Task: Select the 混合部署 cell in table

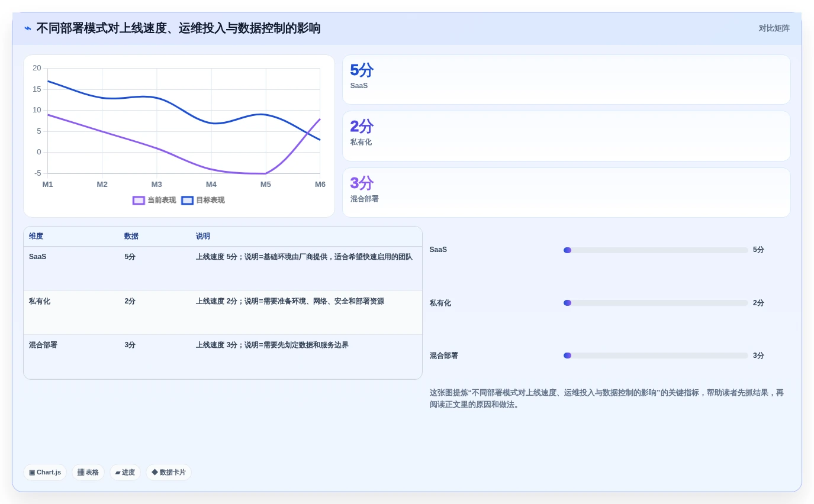Action: pos(43,345)
